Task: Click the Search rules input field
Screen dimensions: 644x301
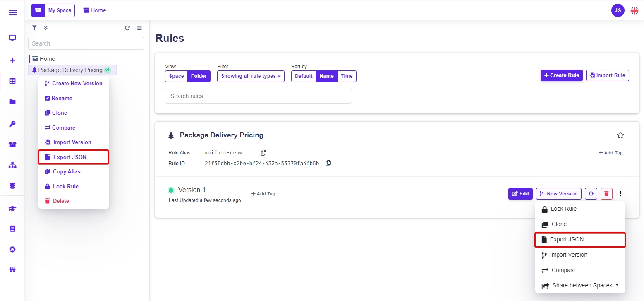Action: click(x=258, y=96)
